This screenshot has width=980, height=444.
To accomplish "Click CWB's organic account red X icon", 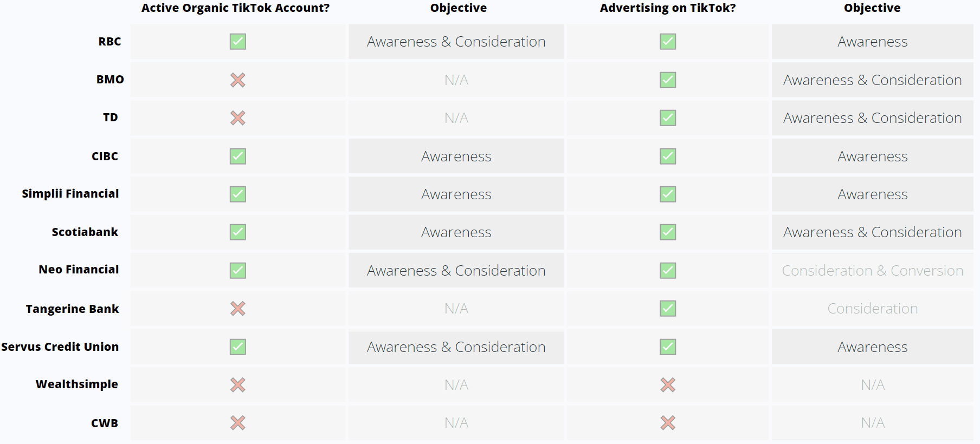I will [237, 423].
